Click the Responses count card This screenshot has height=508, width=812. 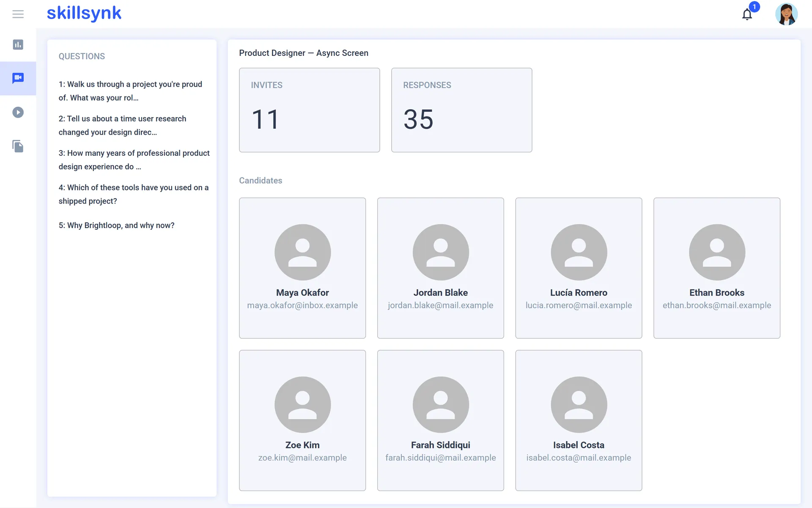[x=462, y=110]
